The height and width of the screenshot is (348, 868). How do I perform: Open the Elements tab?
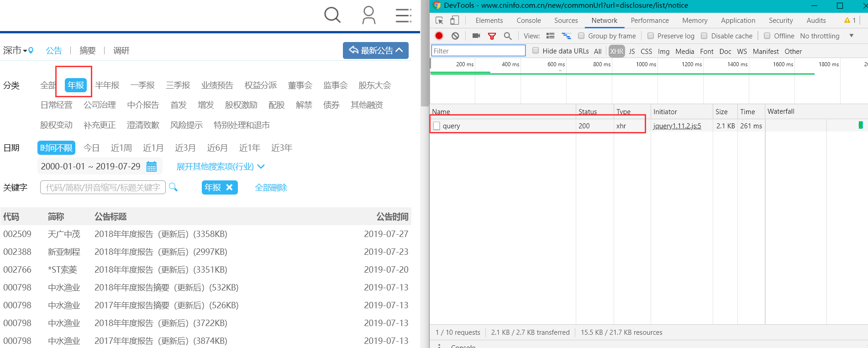point(489,21)
